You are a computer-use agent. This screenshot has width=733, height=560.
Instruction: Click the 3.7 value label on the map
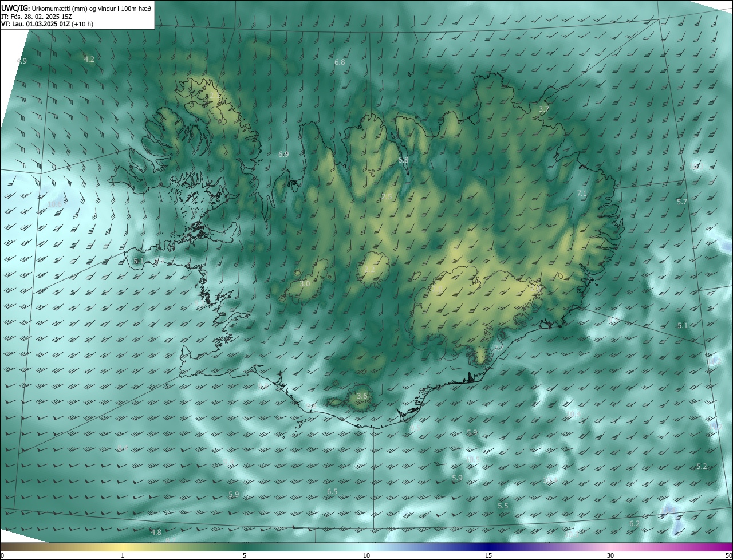pyautogui.click(x=544, y=109)
